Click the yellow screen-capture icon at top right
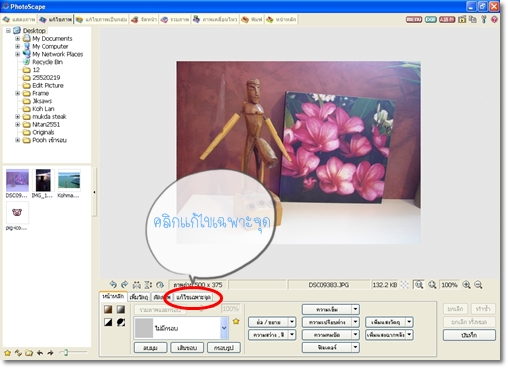The image size is (508, 368). pyautogui.click(x=462, y=19)
